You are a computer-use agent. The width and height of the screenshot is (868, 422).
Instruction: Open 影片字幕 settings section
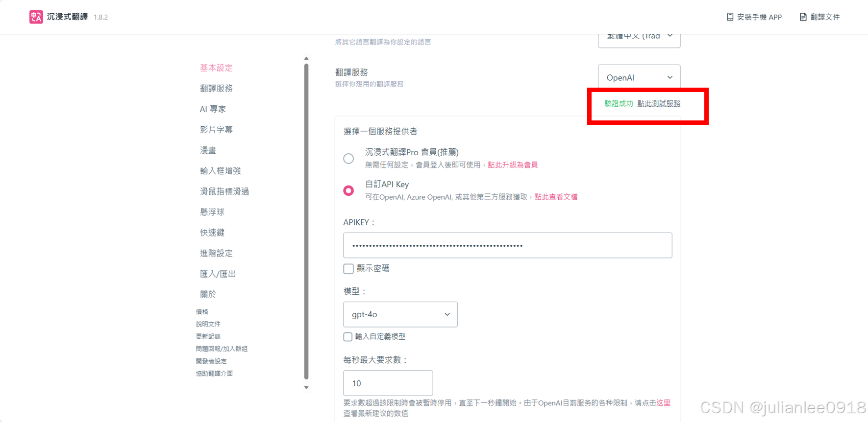(x=216, y=129)
